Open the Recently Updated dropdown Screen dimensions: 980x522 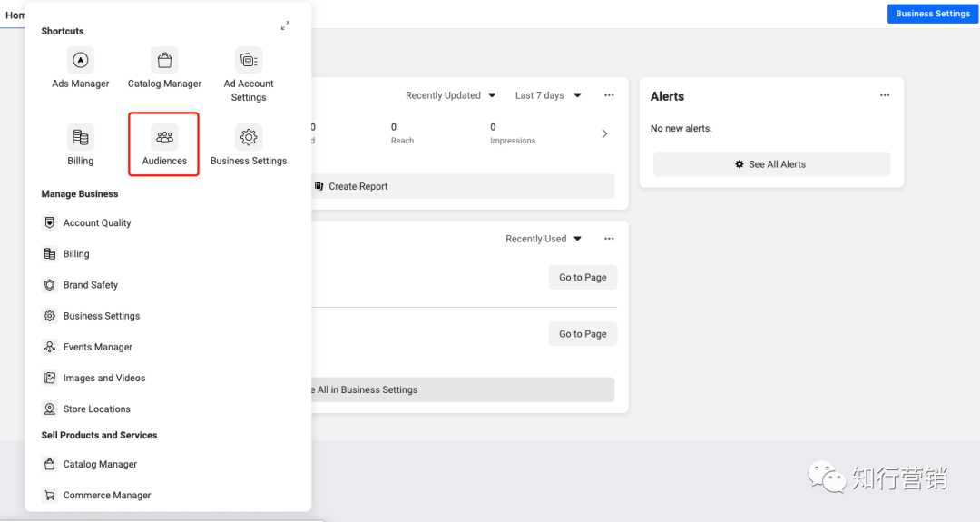450,95
